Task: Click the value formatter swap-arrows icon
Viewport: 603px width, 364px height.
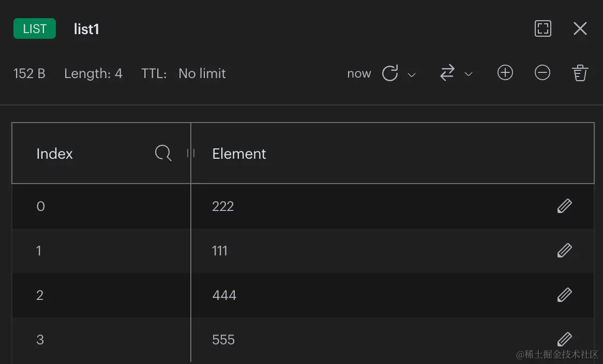Action: (447, 73)
